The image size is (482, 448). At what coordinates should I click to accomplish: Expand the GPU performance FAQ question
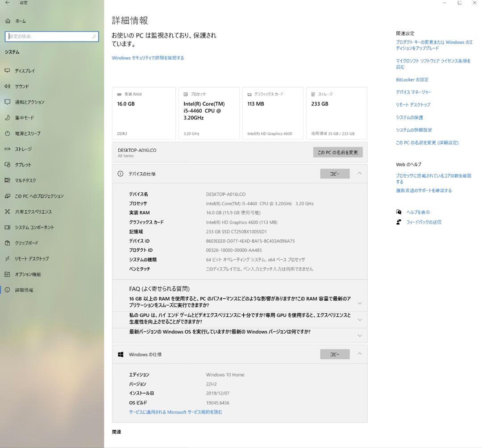point(360,319)
